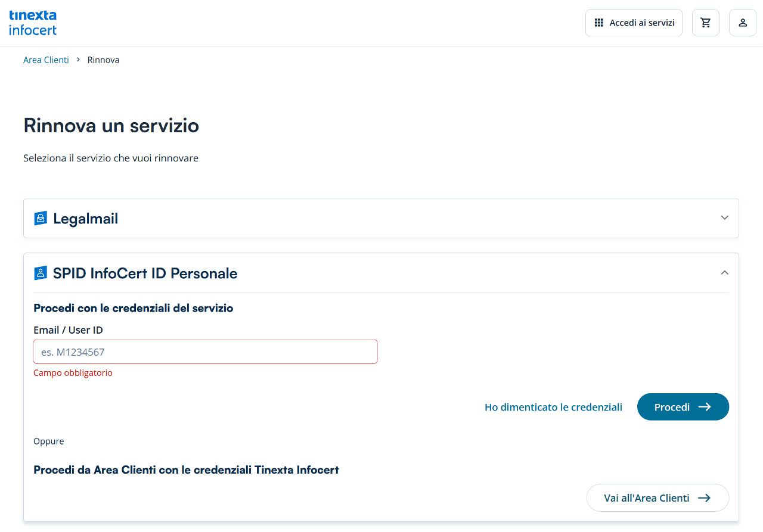Viewport: 763px width, 532px height.
Task: Click the arrow icon inside Procedi button
Action: (x=705, y=407)
